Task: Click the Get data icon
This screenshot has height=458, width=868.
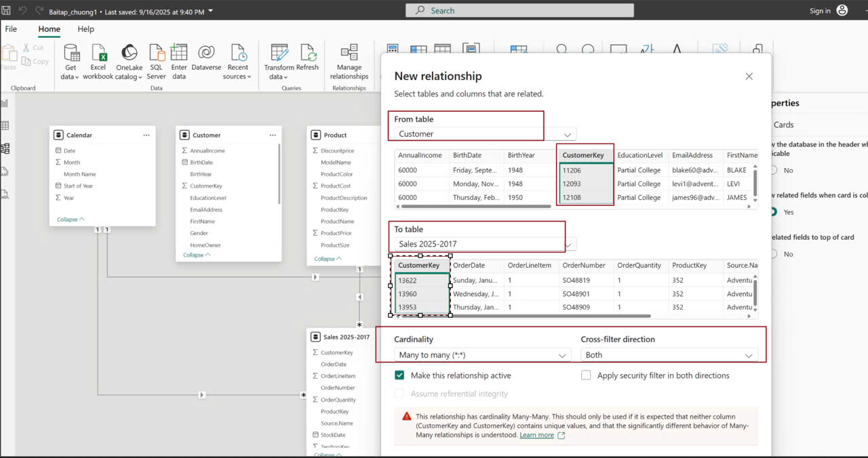Action: pyautogui.click(x=71, y=54)
